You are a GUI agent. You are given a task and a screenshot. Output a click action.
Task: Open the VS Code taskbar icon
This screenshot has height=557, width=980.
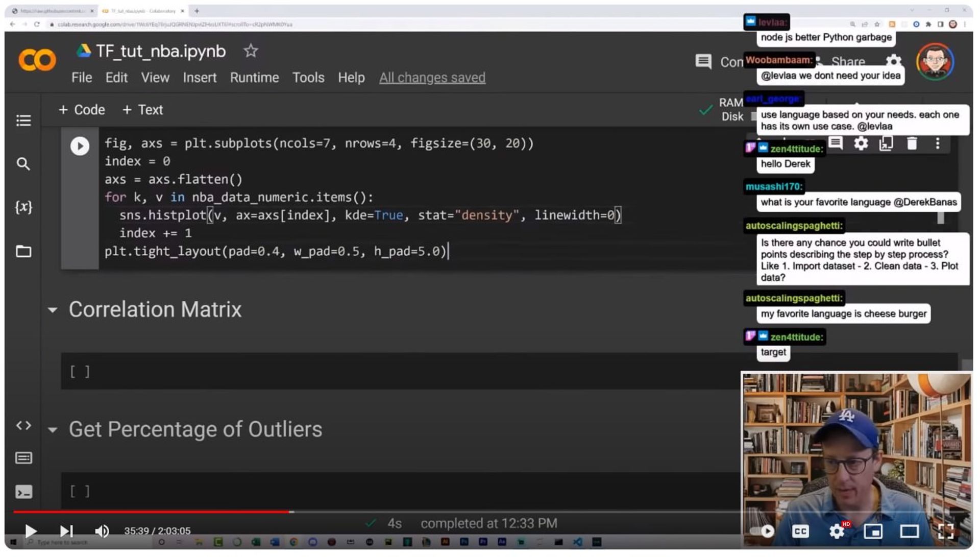[577, 542]
